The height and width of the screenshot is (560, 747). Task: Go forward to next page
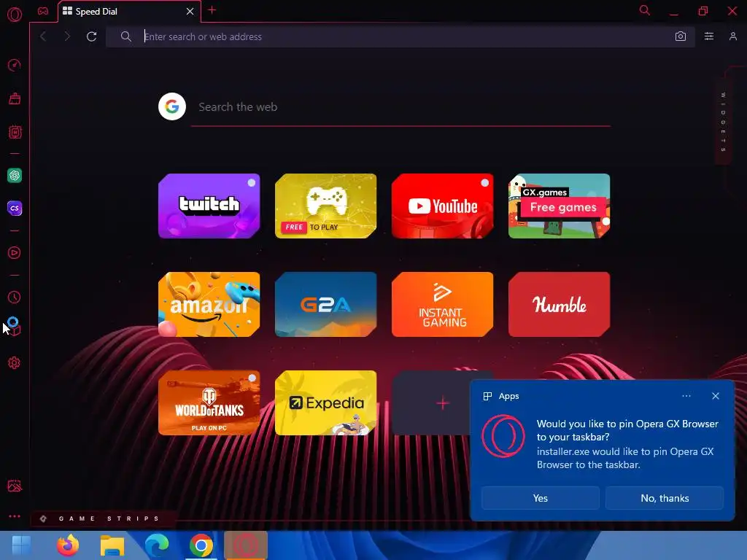(x=67, y=36)
